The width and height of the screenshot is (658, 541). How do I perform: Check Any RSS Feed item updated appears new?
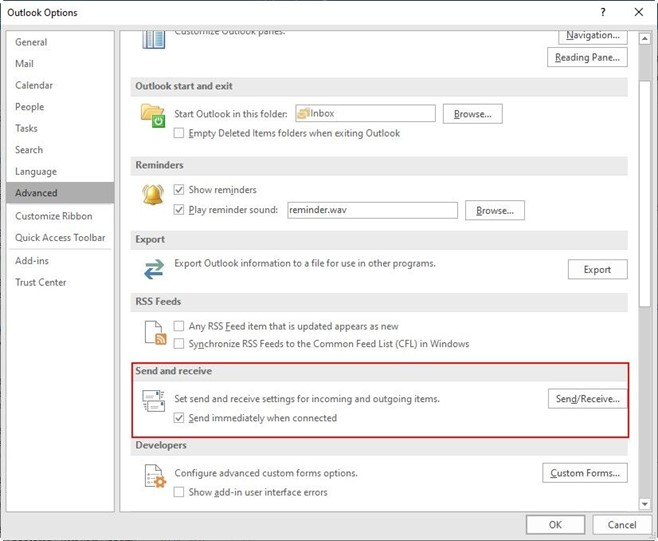tap(179, 326)
